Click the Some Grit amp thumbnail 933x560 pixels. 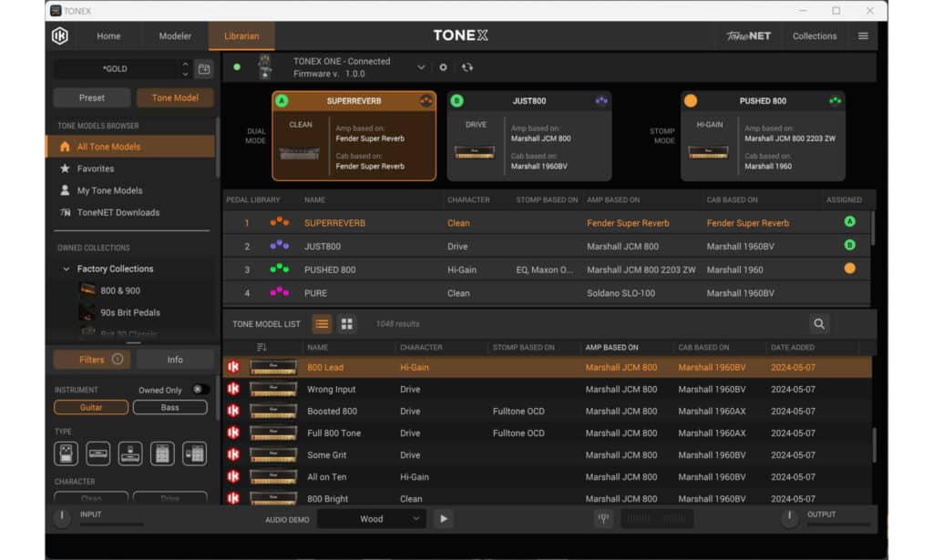(x=273, y=455)
